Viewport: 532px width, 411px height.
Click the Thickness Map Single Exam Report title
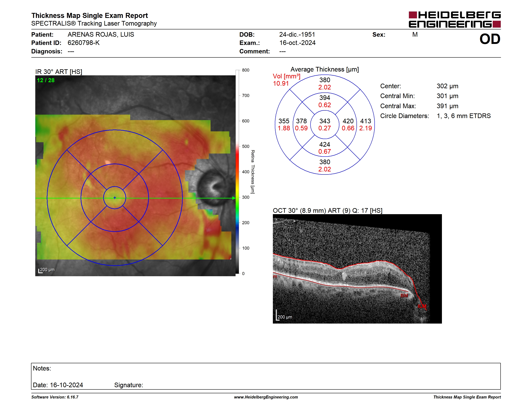pyautogui.click(x=89, y=16)
